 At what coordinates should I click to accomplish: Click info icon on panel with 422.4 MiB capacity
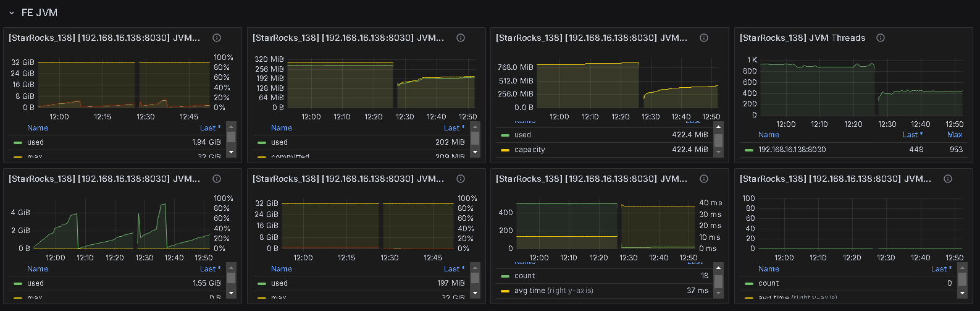703,38
